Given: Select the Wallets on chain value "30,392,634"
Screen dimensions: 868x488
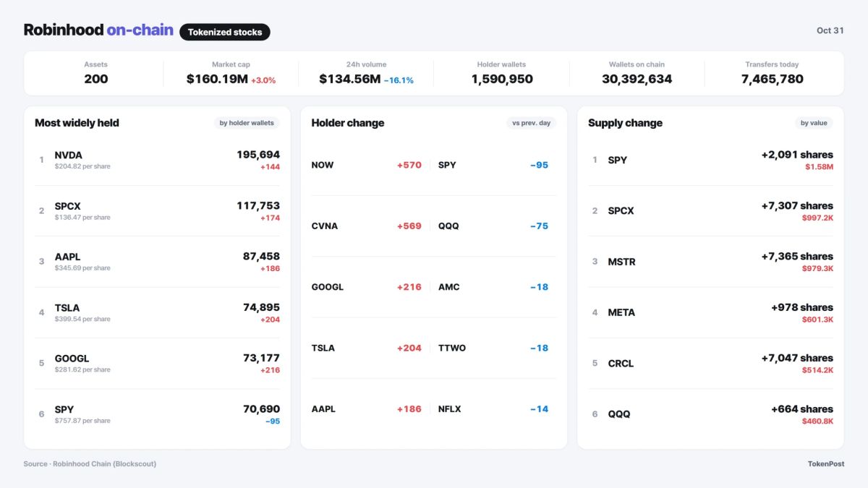Looking at the screenshot, I should (637, 80).
